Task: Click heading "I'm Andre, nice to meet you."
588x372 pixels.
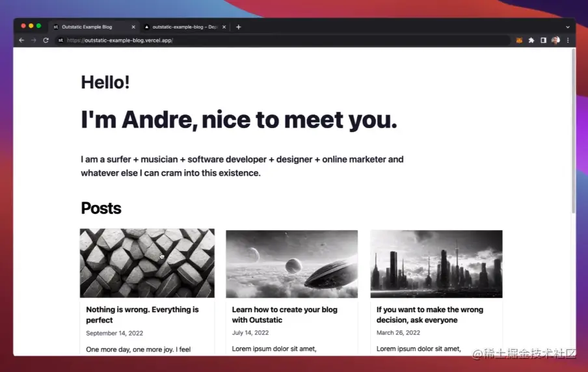Action: pyautogui.click(x=239, y=120)
